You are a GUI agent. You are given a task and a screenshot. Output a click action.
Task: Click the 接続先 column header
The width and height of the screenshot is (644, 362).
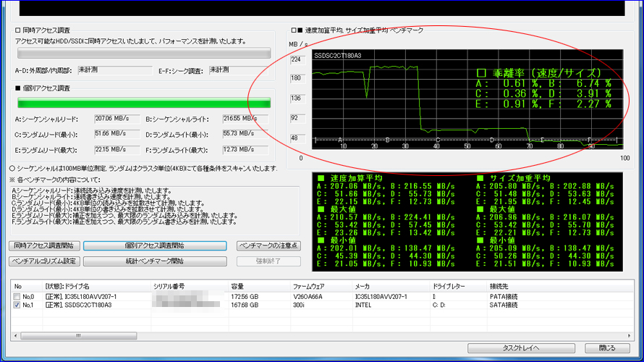[x=560, y=287]
